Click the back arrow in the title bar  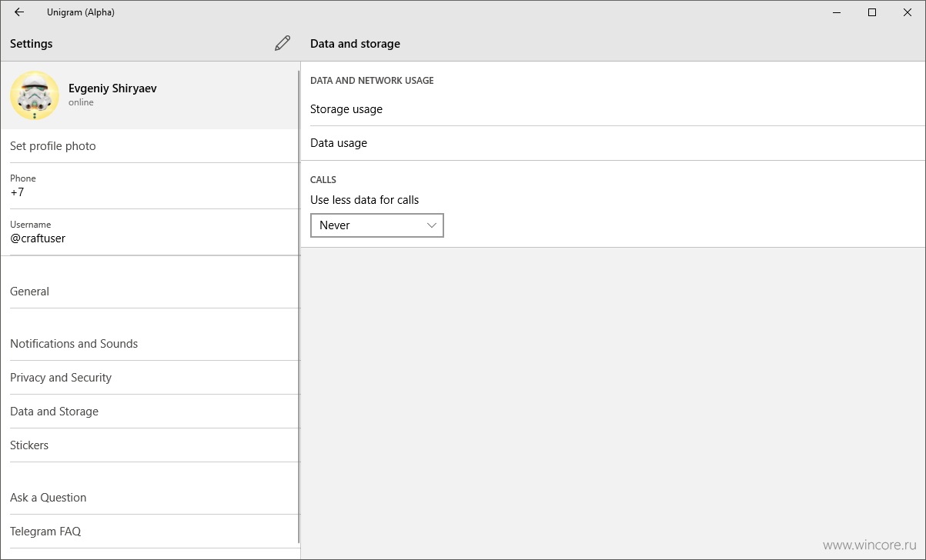pos(19,12)
